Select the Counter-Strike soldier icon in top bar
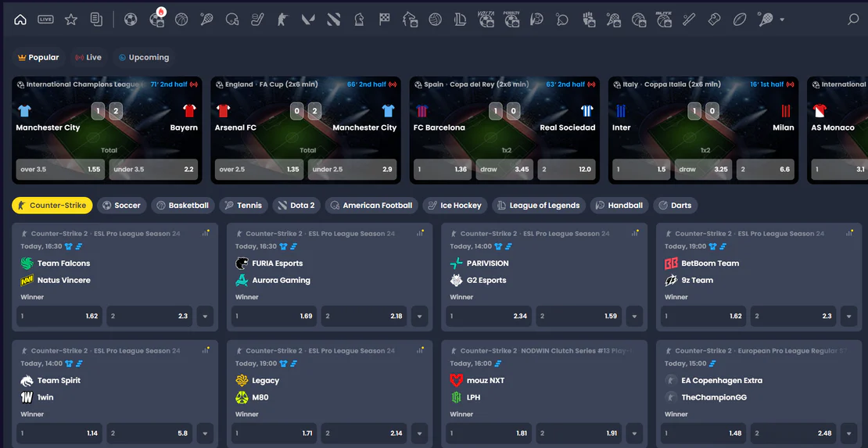 pos(283,20)
